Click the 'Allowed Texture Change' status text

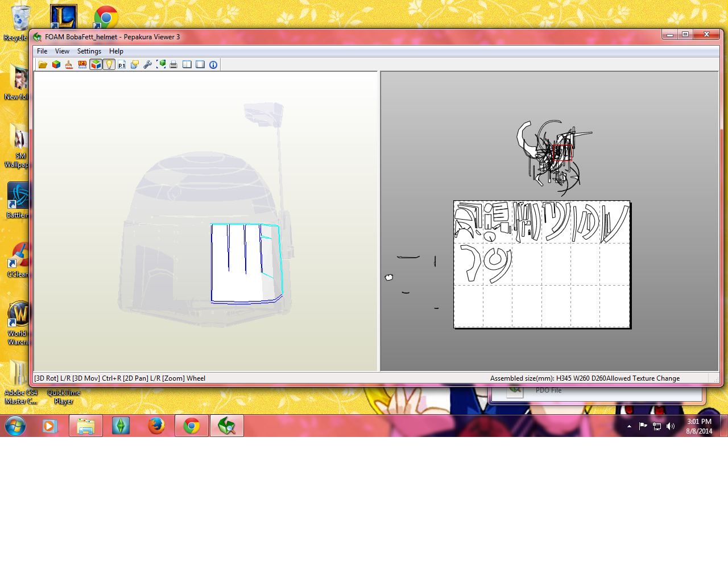tap(643, 378)
